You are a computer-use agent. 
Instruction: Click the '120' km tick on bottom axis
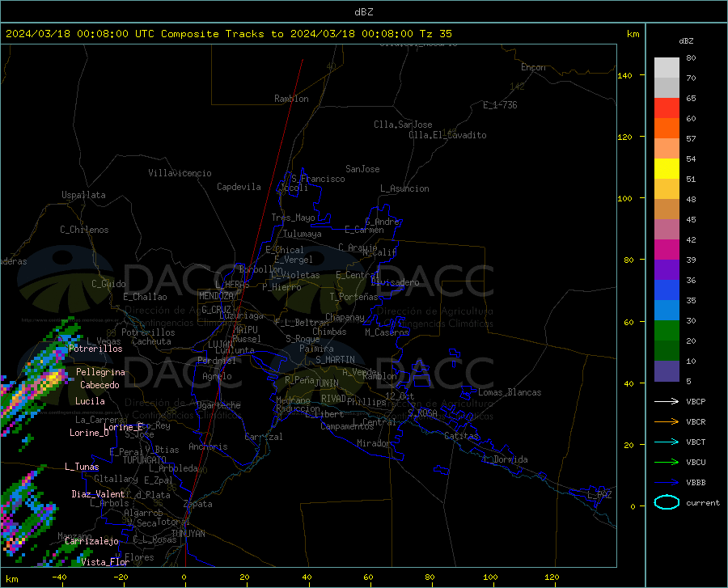click(552, 577)
